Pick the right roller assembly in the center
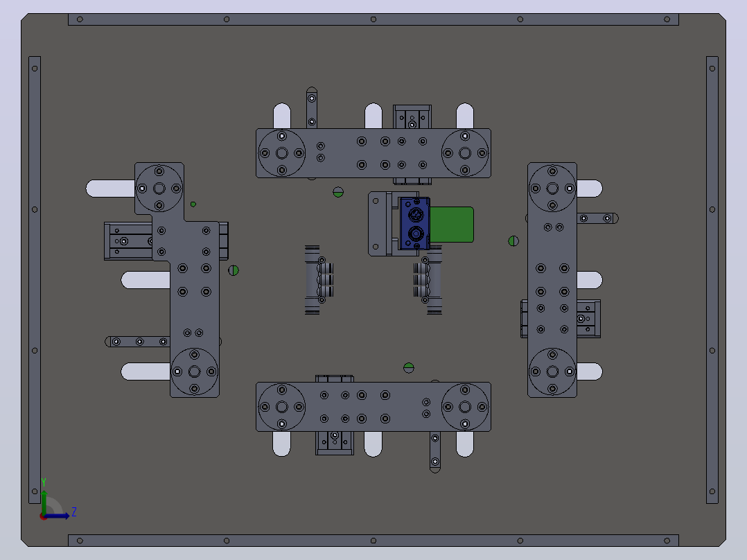This screenshot has width=747, height=560. (x=428, y=281)
